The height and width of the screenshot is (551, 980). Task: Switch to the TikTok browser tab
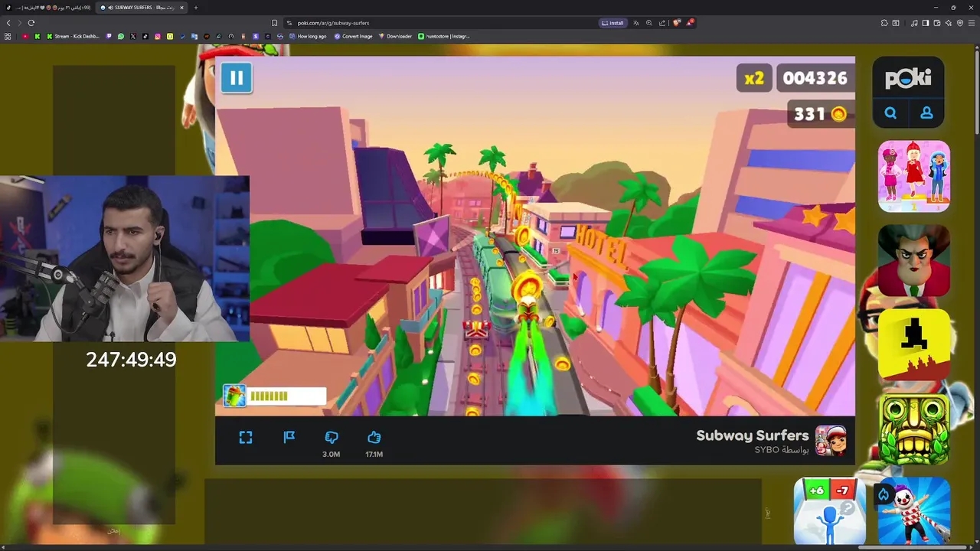[x=47, y=8]
